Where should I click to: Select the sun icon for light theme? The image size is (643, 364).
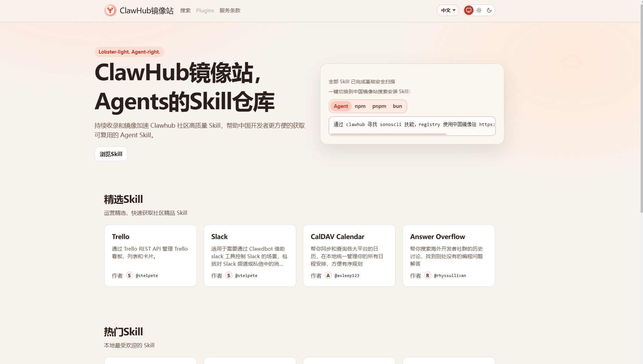479,10
